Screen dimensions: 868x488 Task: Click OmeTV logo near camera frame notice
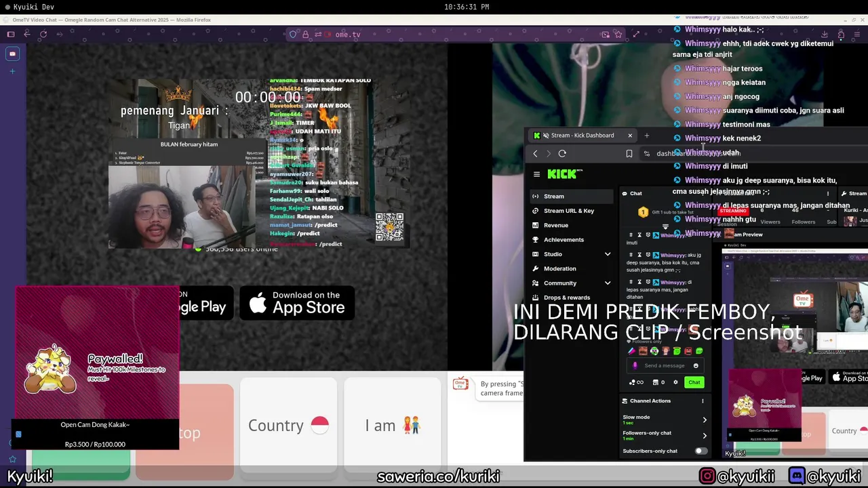(460, 385)
